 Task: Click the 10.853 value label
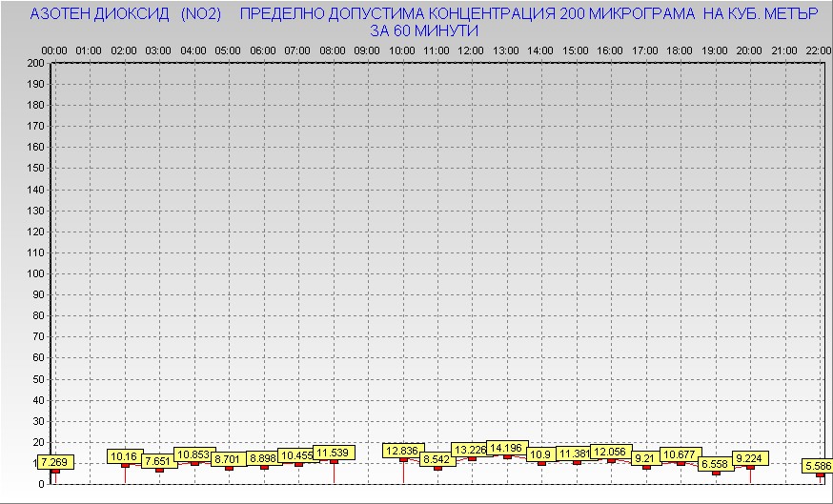click(194, 454)
